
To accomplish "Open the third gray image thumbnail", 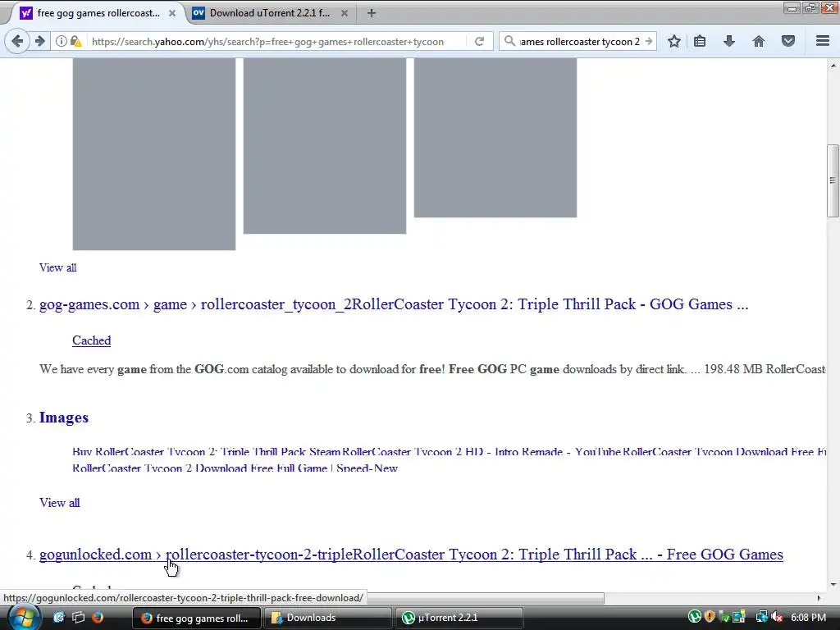I will coord(495,138).
